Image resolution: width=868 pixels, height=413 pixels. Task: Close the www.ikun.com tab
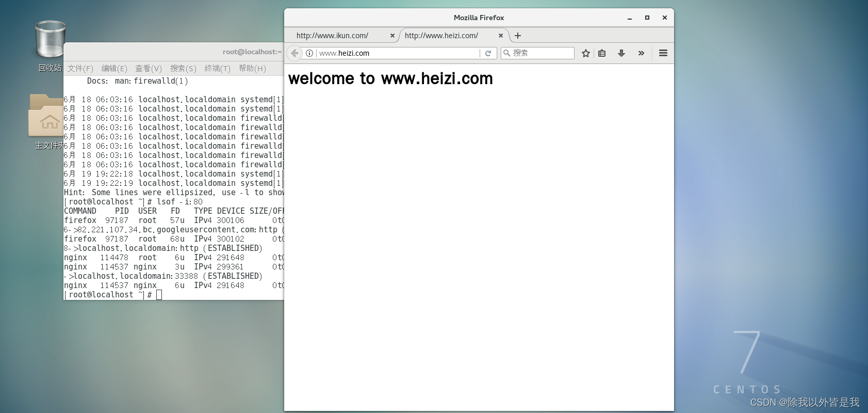[392, 36]
